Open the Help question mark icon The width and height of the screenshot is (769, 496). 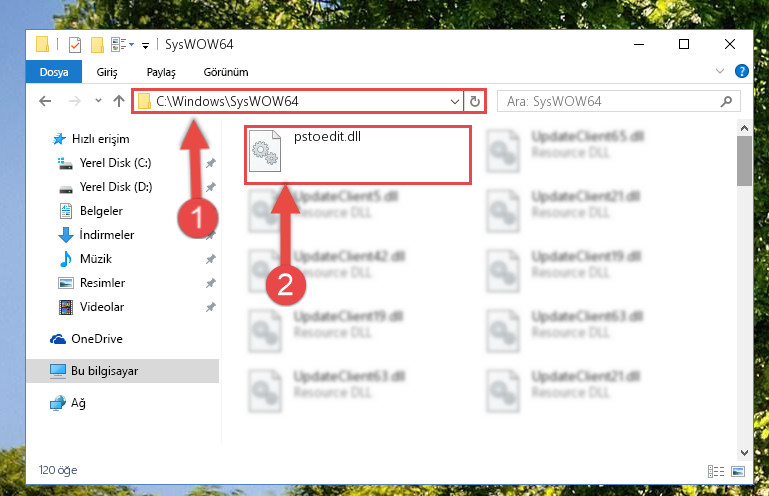coord(742,71)
